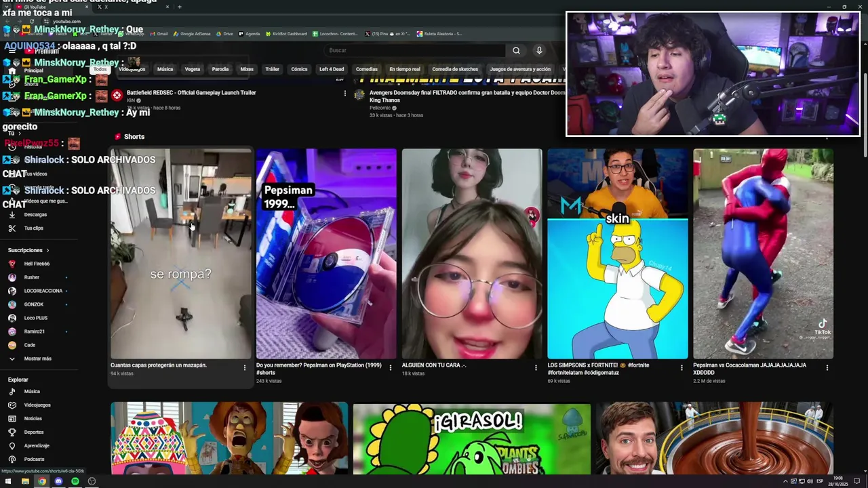This screenshot has height=488, width=868.
Task: Open the Ruleta Aleatoria bookmark
Action: coord(439,34)
